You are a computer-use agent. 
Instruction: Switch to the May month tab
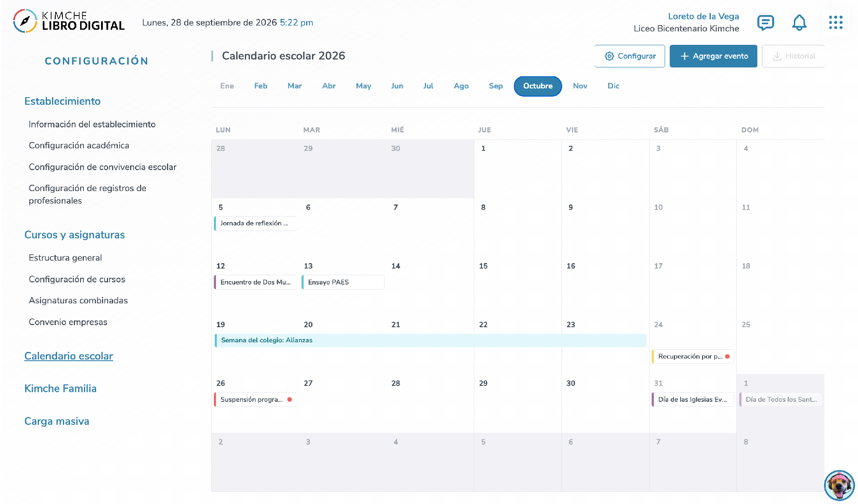tap(363, 86)
